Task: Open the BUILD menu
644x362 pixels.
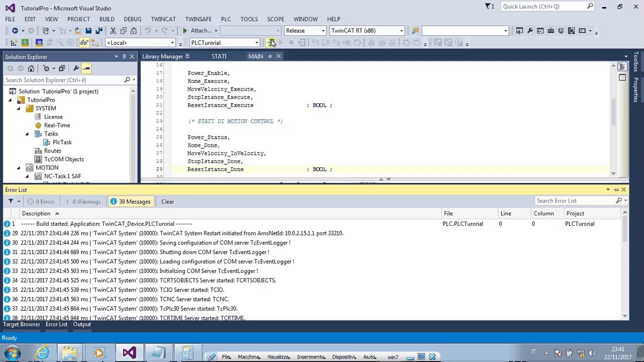Action: click(x=107, y=19)
